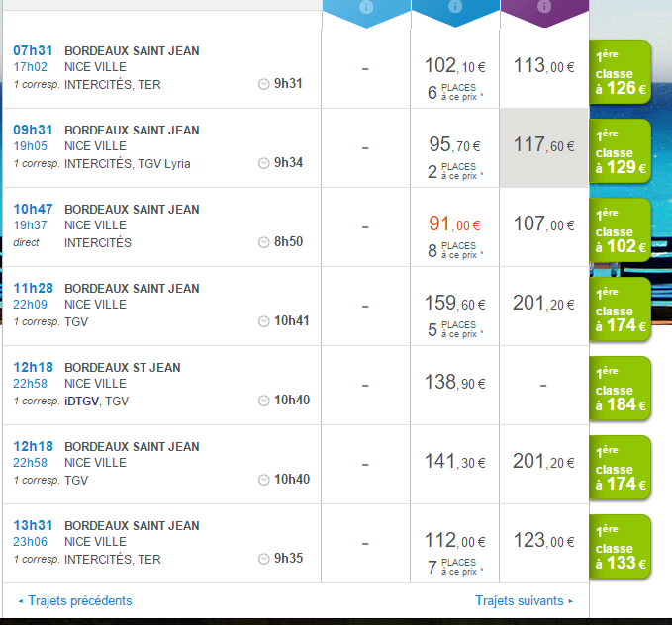This screenshot has width=672, height=625.
Task: Select the 91,00 € direct train fare
Action: [x=455, y=225]
